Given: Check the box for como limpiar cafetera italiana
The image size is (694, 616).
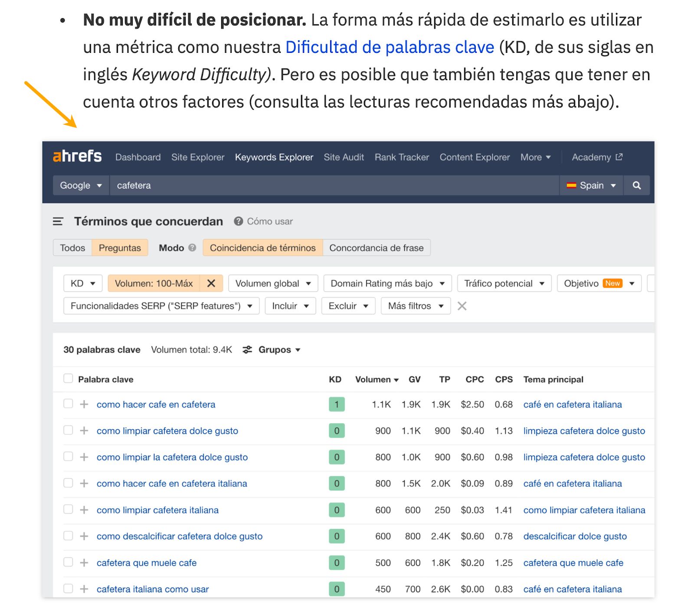Looking at the screenshot, I should 68,509.
